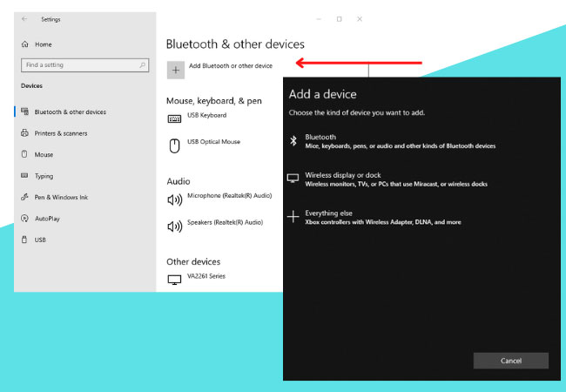566x392 pixels.
Task: Click the search magnifier icon
Action: 142,64
